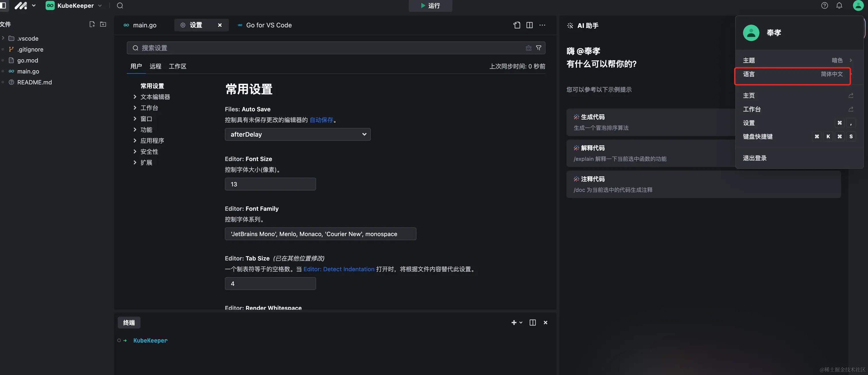Click the user avatar in top bar
The height and width of the screenshot is (375, 868).
[858, 5]
